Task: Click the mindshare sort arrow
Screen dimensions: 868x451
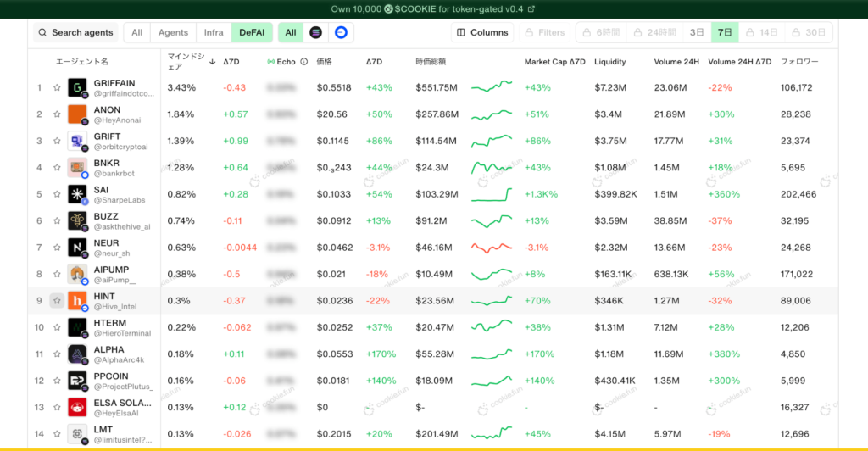Action: coord(212,62)
